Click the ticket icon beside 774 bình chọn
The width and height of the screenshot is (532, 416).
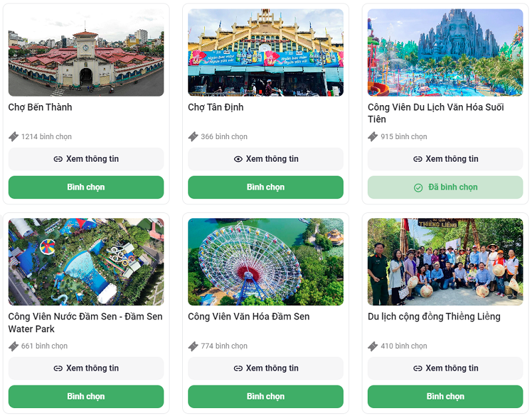(193, 346)
